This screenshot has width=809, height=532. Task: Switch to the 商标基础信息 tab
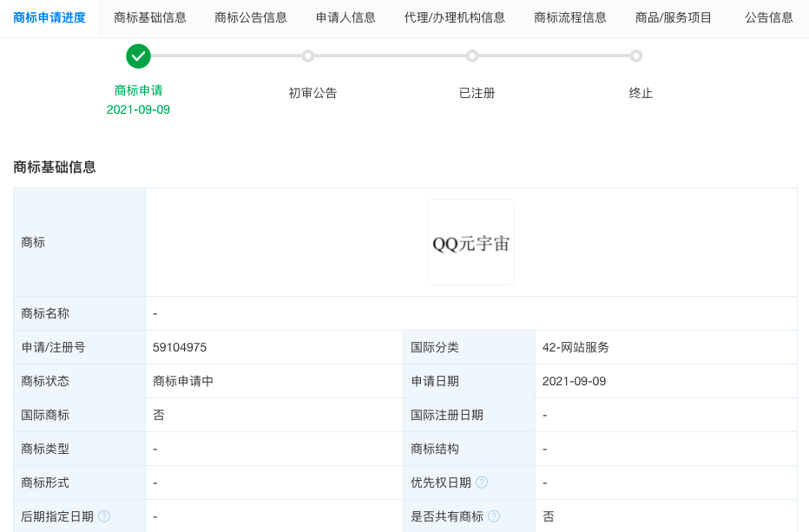click(x=150, y=18)
